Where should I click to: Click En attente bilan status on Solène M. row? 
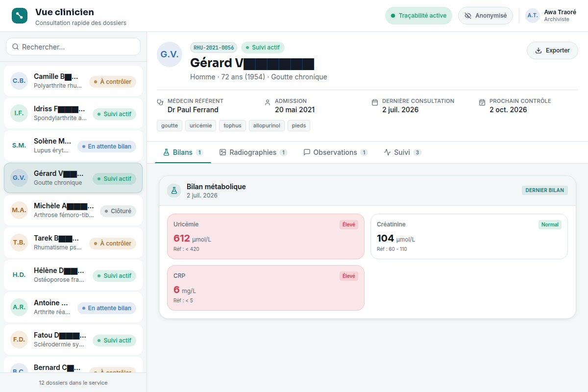point(107,147)
